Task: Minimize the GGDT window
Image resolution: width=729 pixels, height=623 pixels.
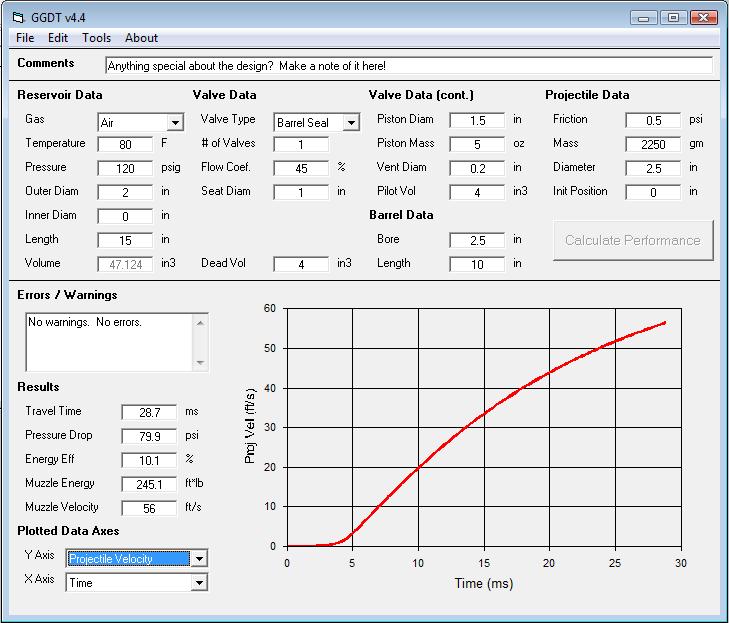Action: coord(645,17)
